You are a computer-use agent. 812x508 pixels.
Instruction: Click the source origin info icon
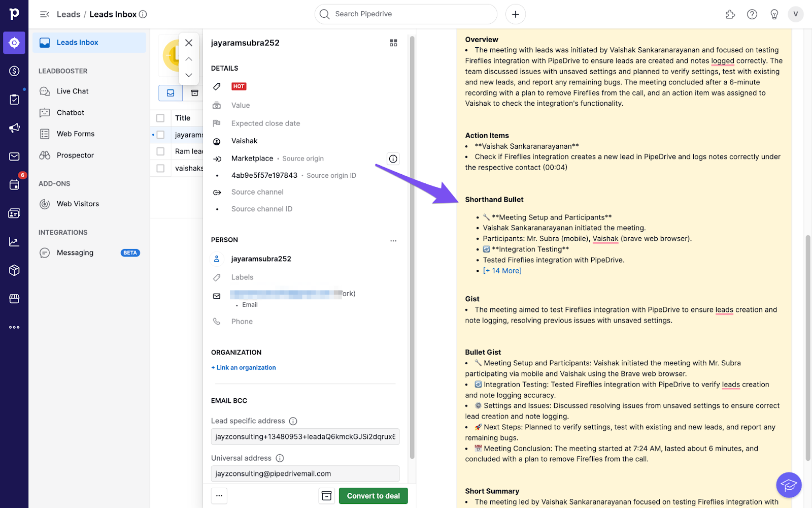[x=393, y=159]
